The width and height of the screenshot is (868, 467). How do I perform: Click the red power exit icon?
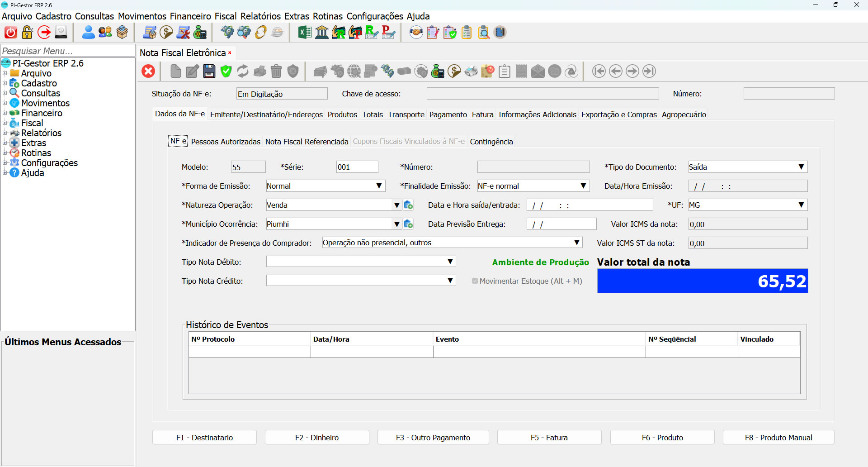(x=10, y=33)
